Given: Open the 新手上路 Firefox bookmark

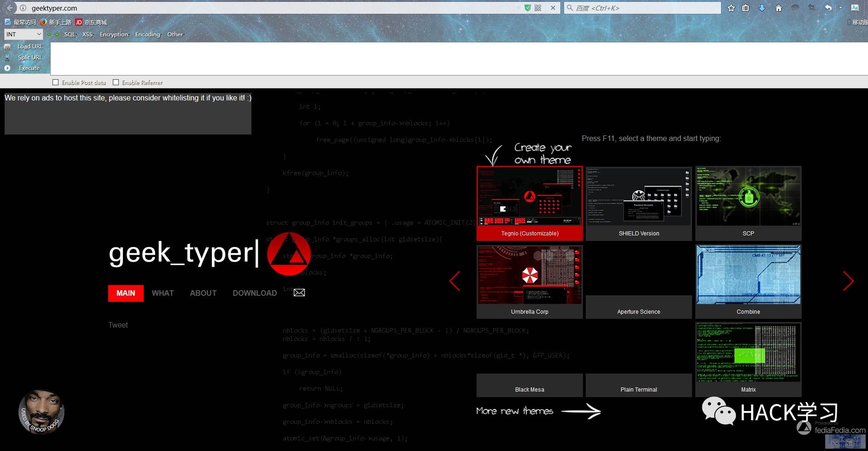Looking at the screenshot, I should coord(56,22).
